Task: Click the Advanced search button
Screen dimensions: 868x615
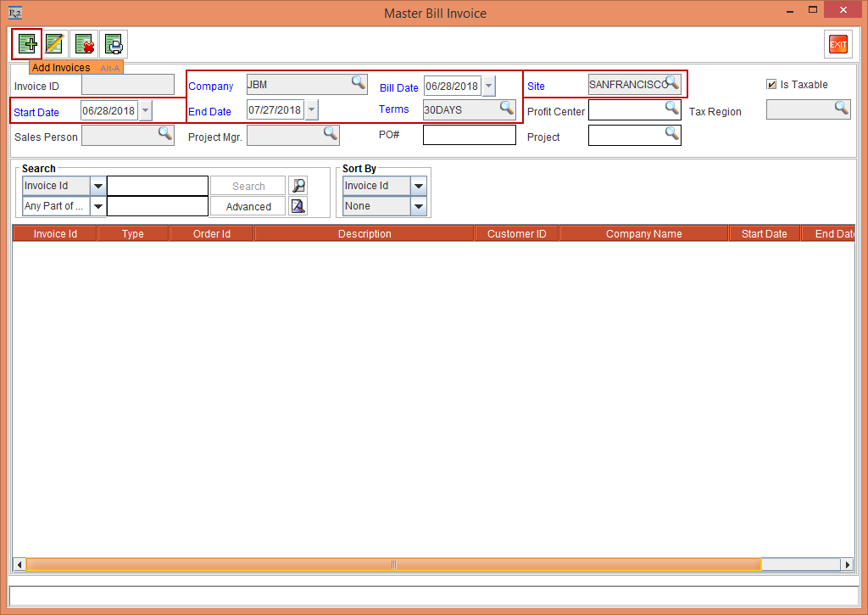Action: (248, 206)
